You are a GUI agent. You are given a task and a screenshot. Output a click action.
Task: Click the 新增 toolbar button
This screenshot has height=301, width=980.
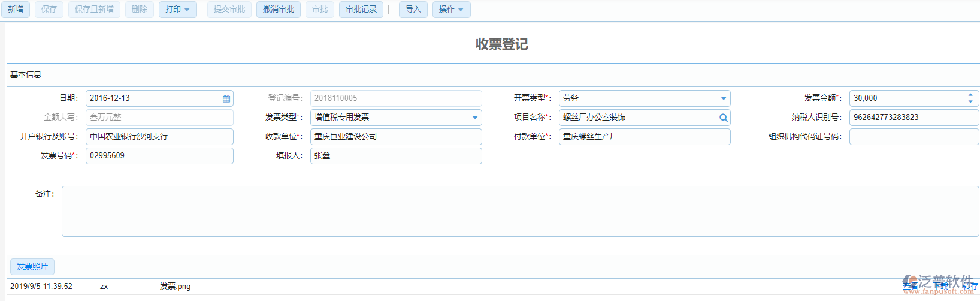(x=16, y=10)
